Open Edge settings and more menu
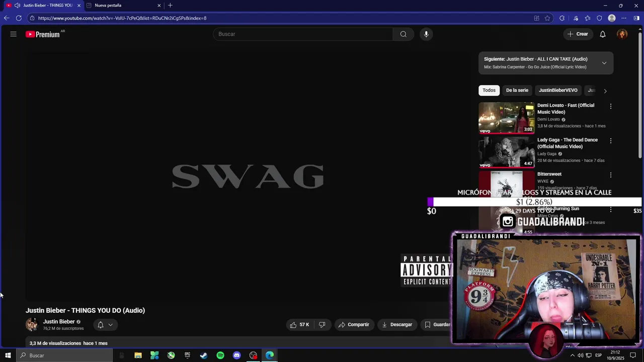644x362 pixels. click(x=624, y=18)
